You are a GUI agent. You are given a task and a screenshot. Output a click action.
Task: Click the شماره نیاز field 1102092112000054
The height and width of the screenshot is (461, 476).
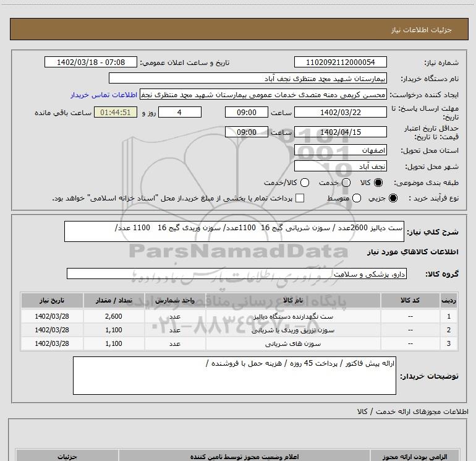(340, 62)
